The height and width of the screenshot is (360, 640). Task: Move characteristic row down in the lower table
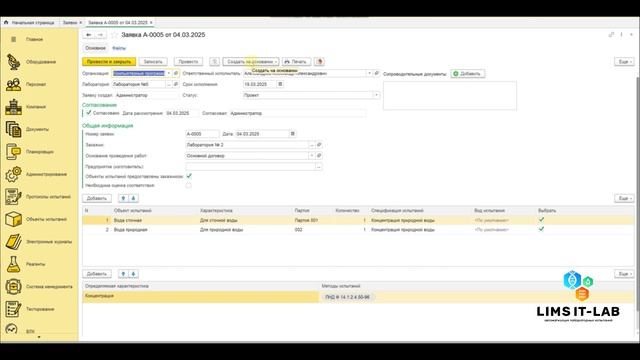pyautogui.click(x=133, y=274)
